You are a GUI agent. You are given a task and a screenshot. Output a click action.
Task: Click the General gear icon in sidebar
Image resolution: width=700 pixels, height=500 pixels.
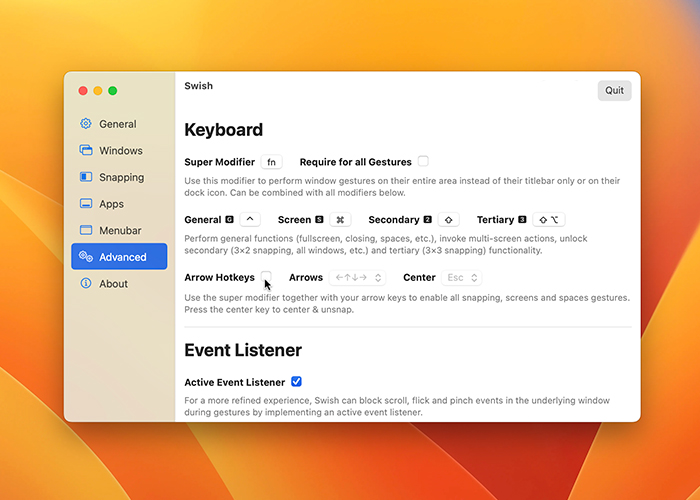86,124
